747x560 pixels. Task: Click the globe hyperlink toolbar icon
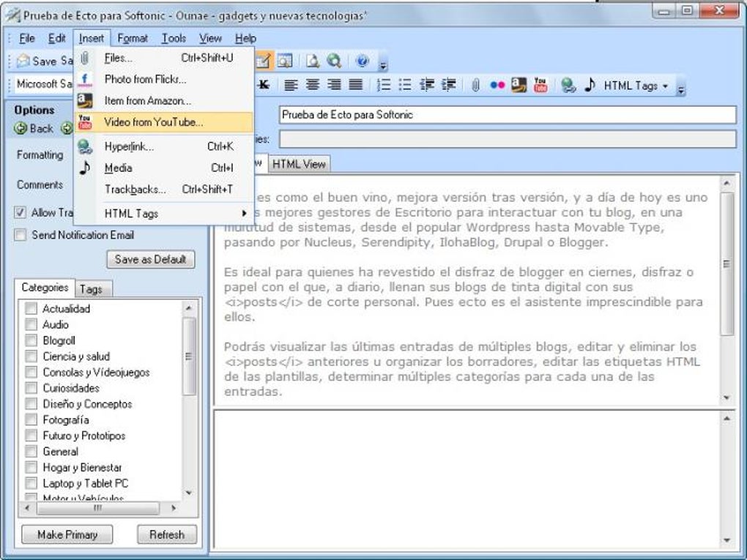point(568,85)
